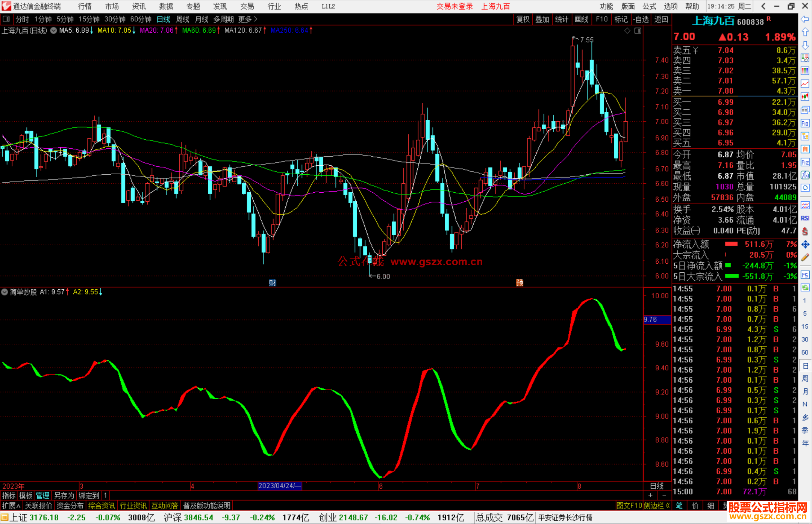Click the RSI indicator sidebar icon
This screenshot has width=812, height=524.
point(805,218)
